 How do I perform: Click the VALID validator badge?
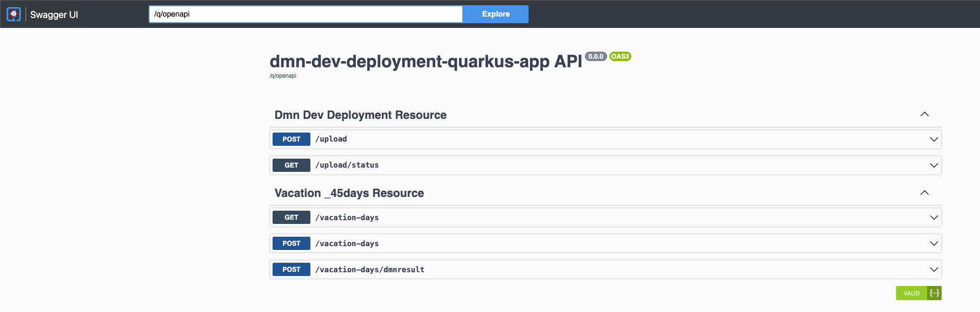(911, 293)
